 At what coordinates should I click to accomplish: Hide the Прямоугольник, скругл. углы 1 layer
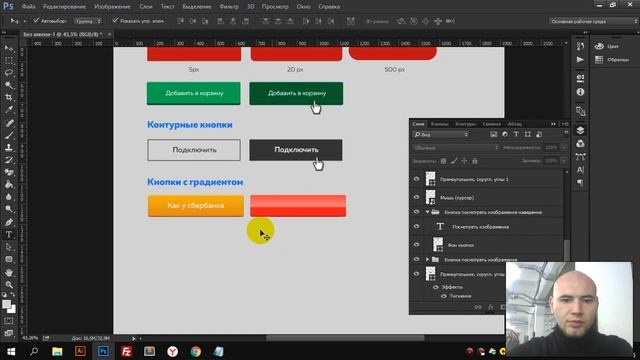(416, 179)
